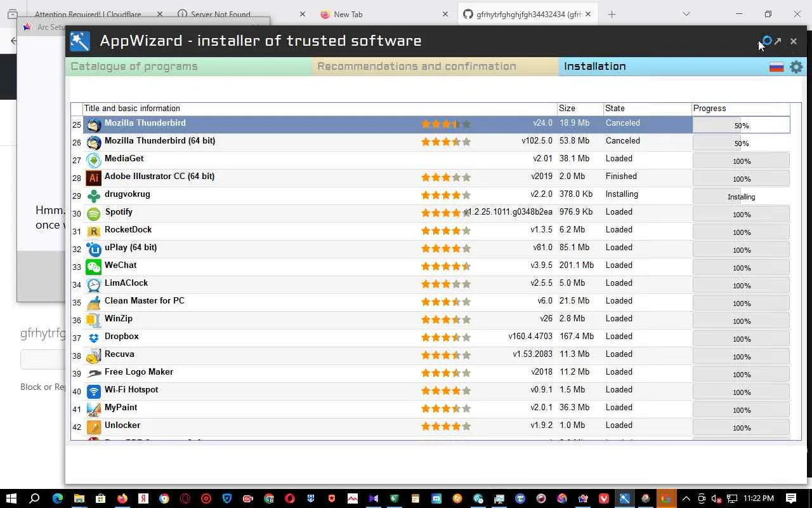Open Firefox from the taskbar

coord(122,498)
